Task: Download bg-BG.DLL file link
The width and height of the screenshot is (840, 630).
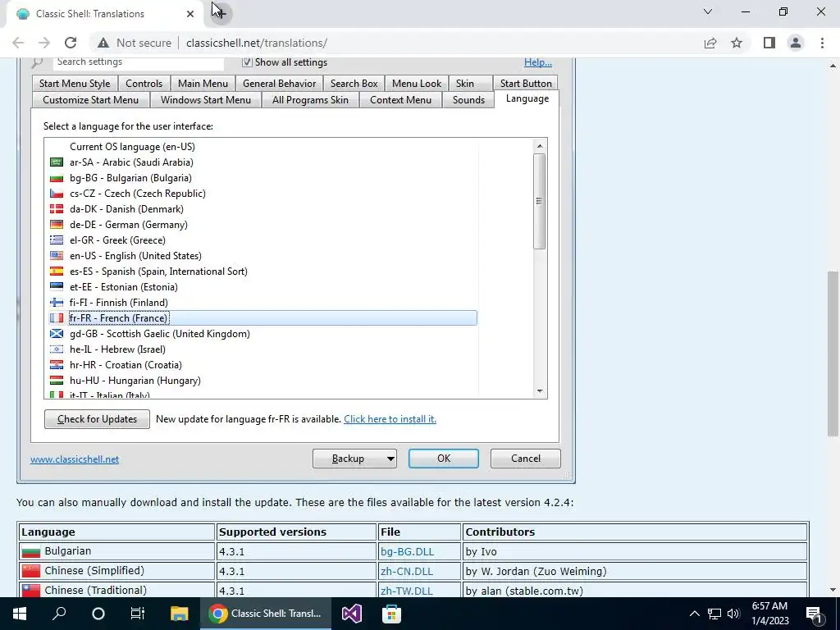Action: [407, 552]
